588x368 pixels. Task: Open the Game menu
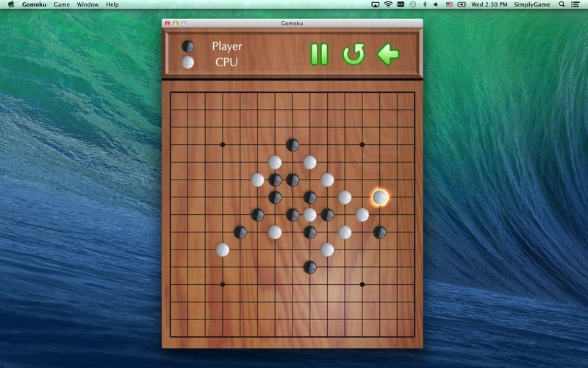pos(62,4)
